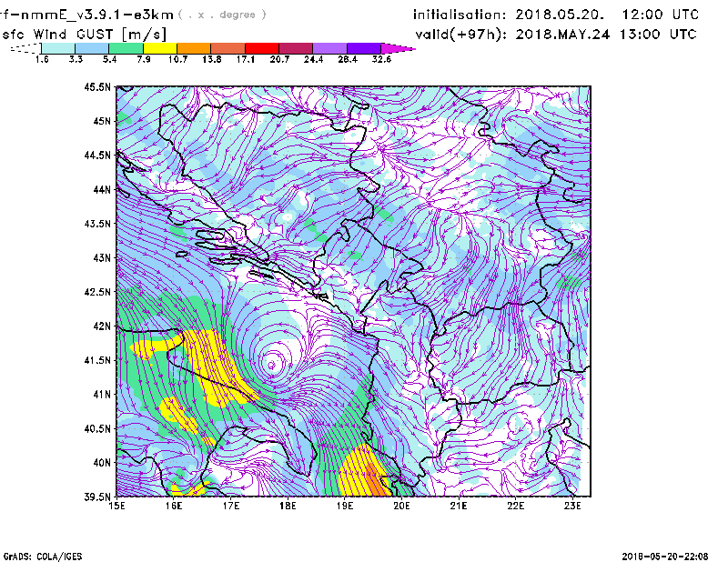The image size is (728, 562).
Task: Click the violet 28.4–32.6 legend swatch
Action: 364,48
